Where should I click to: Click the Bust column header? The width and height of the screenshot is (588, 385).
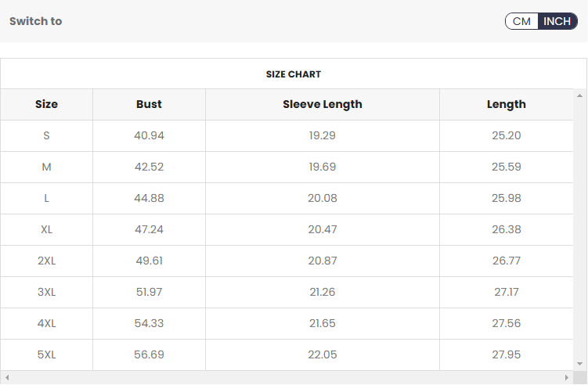click(x=149, y=104)
